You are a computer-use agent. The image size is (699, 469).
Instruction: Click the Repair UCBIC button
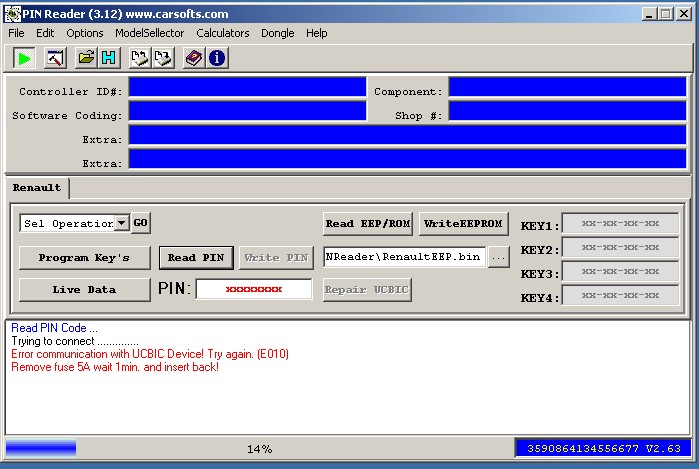pos(367,290)
